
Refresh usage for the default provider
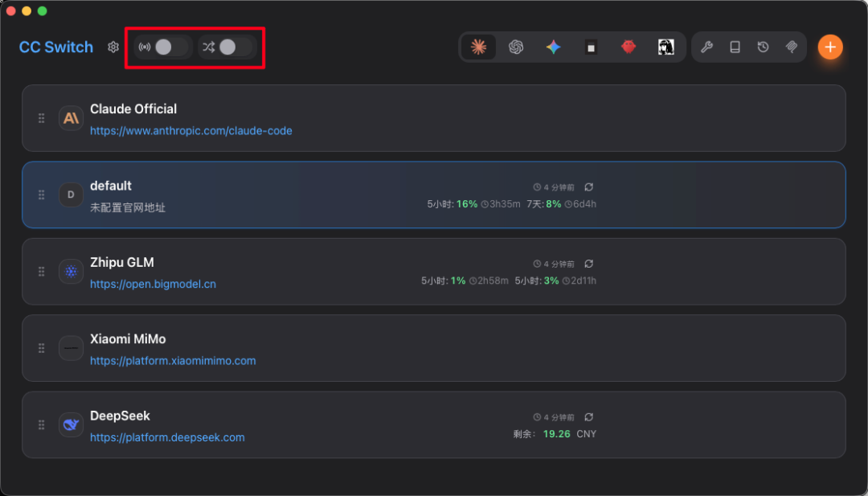[x=589, y=187]
